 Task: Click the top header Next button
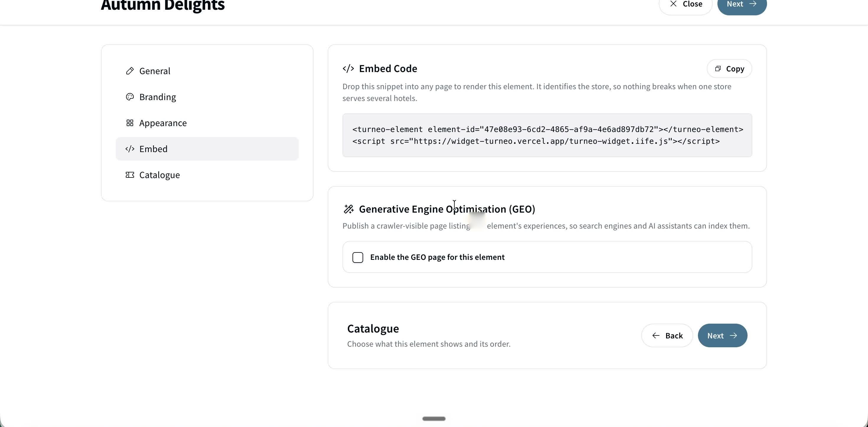(x=742, y=4)
